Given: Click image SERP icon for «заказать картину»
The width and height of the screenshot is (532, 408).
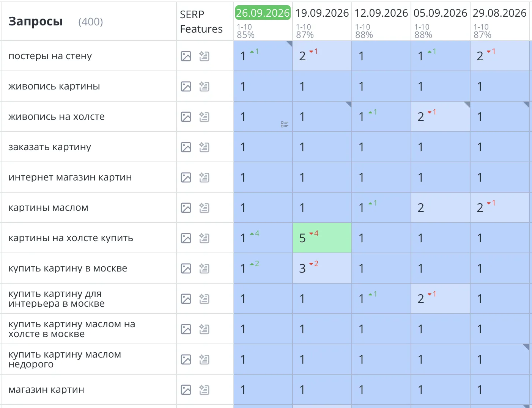Looking at the screenshot, I should [x=186, y=147].
